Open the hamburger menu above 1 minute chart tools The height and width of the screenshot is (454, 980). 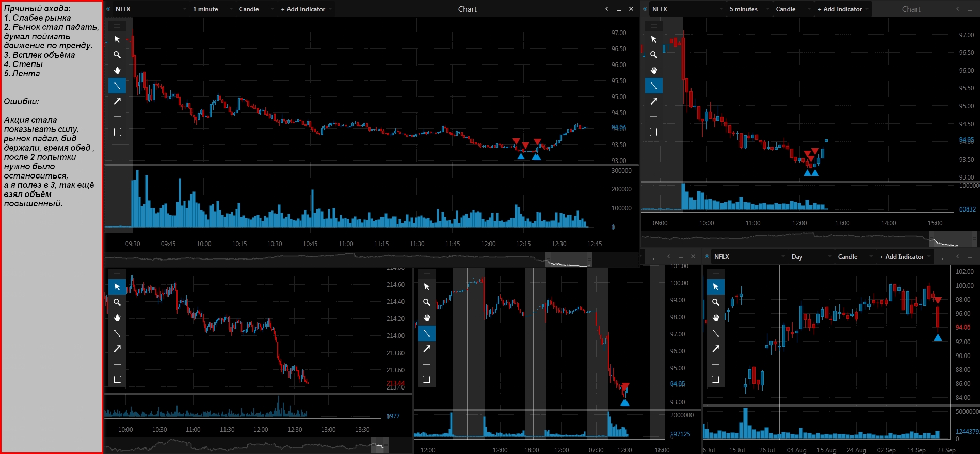tap(117, 25)
